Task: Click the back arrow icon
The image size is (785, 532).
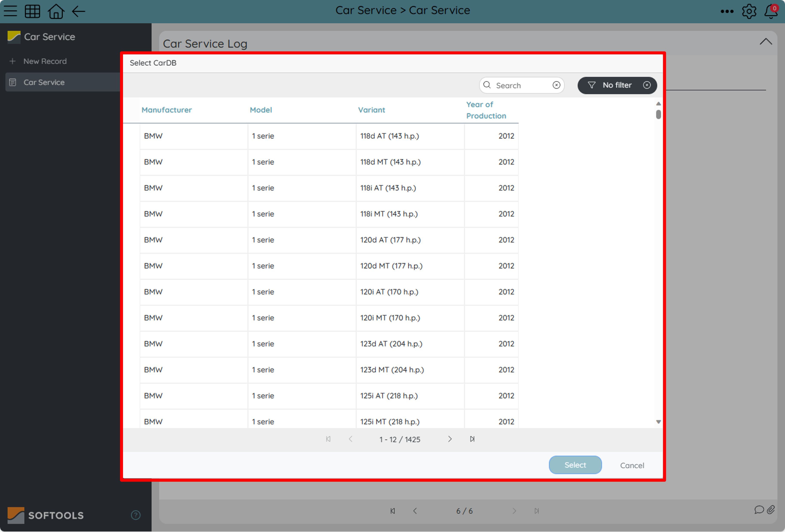Action: point(78,11)
